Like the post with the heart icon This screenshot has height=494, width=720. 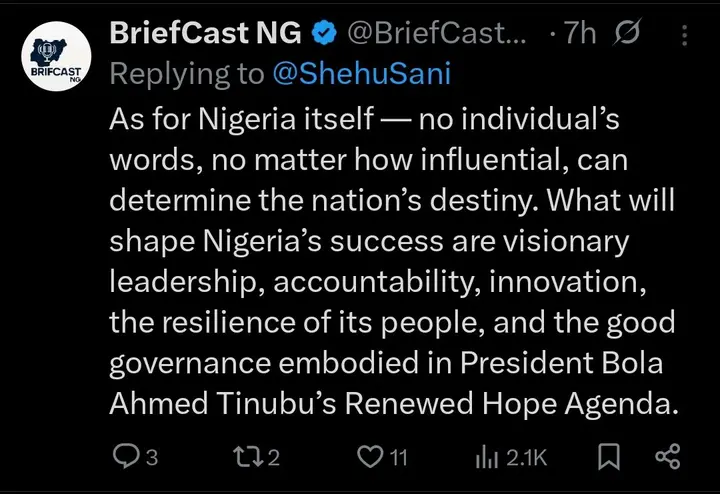click(x=370, y=457)
